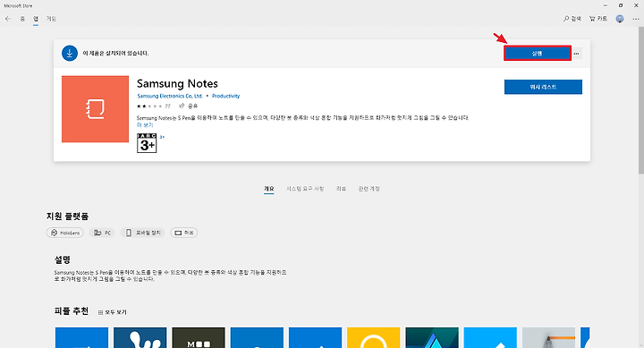644x348 pixels.
Task: Click the Samsung Notes title text
Action: pos(177,83)
